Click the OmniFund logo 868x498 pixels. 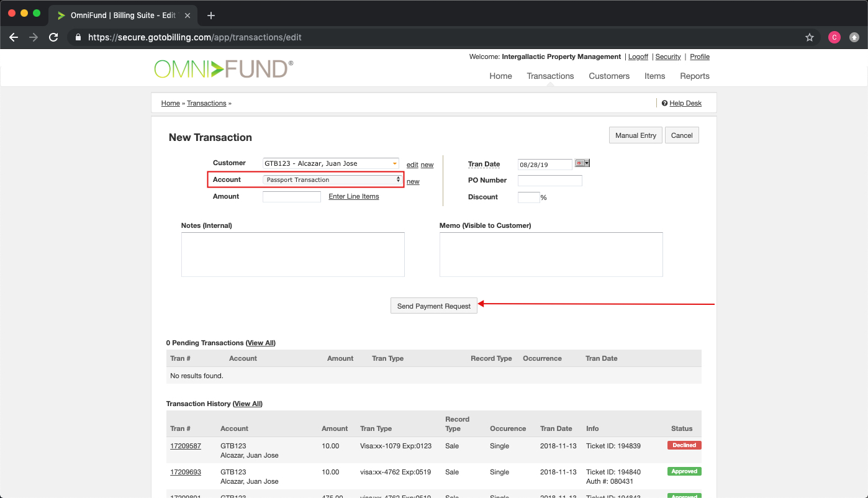point(224,68)
